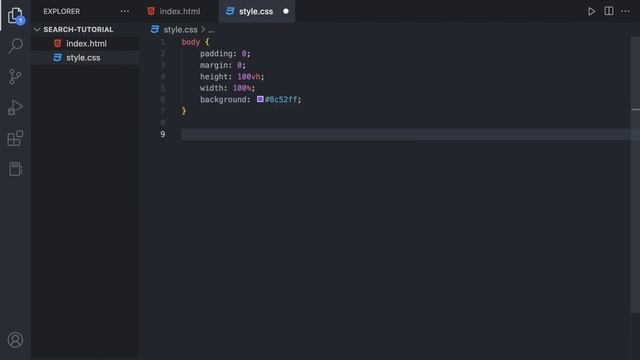Click the margin property on line 3

click(213, 65)
